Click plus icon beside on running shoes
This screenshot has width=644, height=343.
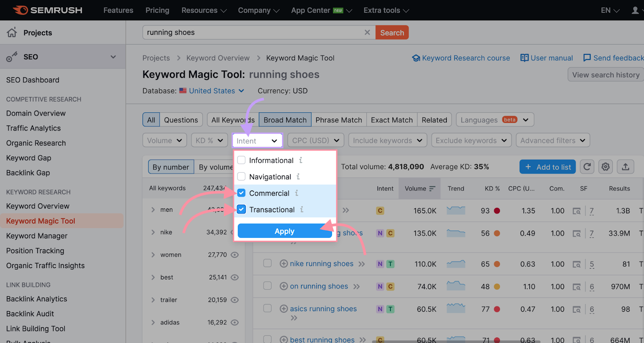[284, 286]
